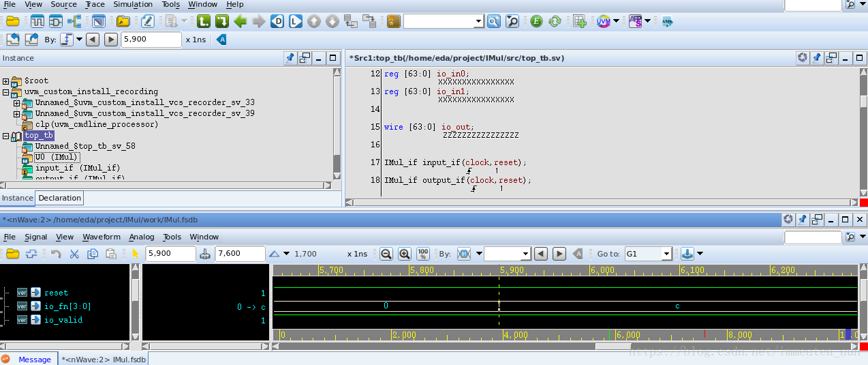Screen dimensions: 868x365
Task: Select U0 (IMul) instance in tree
Action: 56,157
